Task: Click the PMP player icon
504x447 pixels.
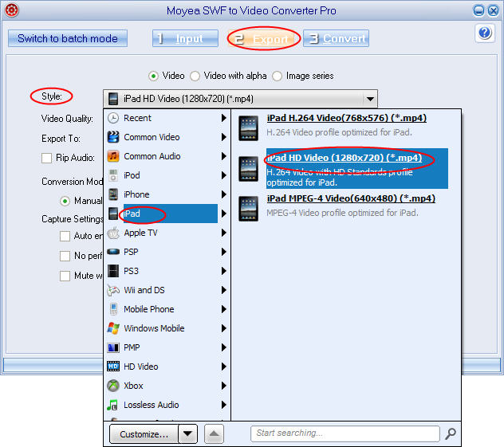Action: click(x=113, y=347)
